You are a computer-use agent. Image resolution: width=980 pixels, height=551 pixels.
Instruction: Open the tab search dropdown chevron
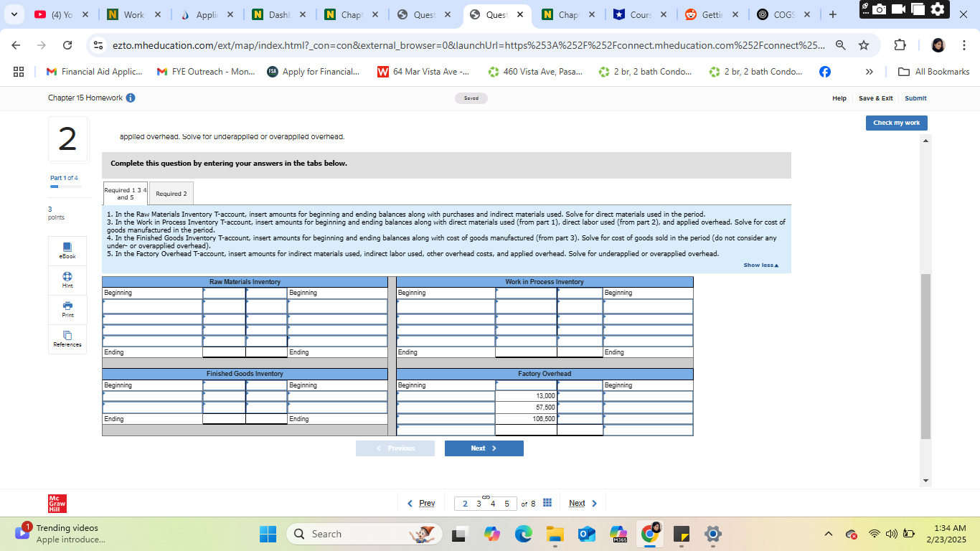tap(14, 14)
